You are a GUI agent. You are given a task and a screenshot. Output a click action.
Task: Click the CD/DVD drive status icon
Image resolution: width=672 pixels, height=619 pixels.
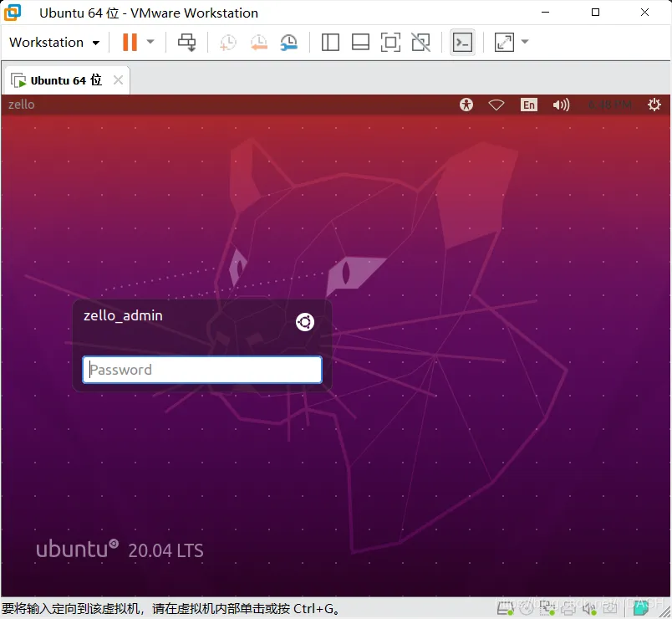click(527, 608)
